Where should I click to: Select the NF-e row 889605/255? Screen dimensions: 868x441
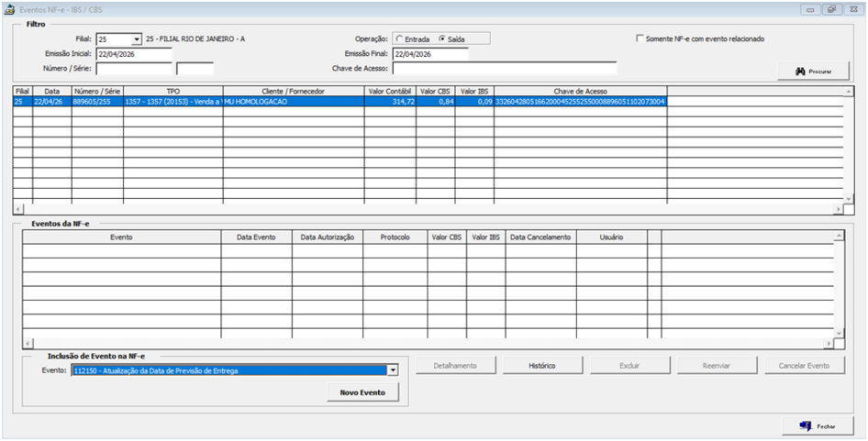click(x=275, y=103)
